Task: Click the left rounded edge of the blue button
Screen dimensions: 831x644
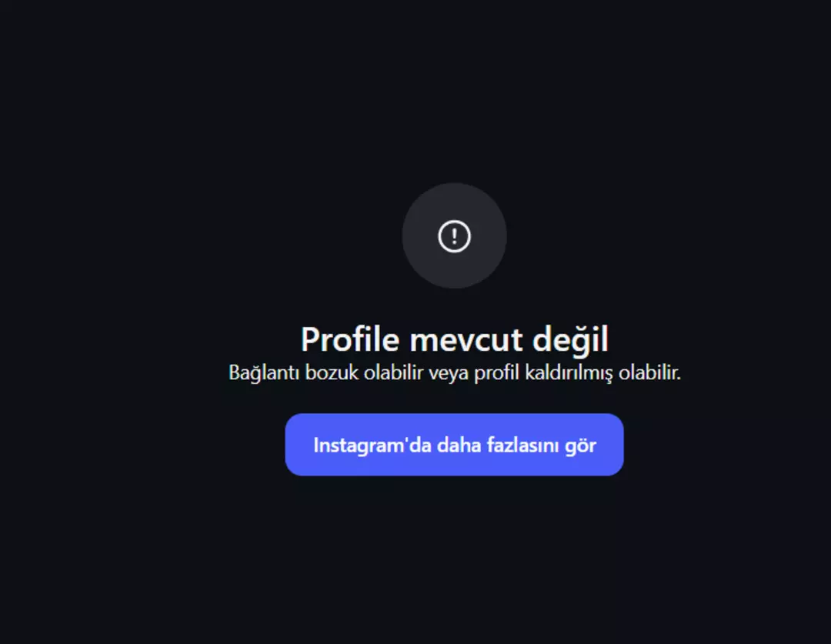Action: (x=290, y=445)
